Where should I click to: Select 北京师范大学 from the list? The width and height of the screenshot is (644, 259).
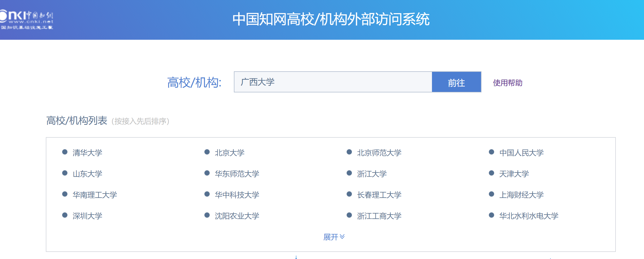click(379, 153)
